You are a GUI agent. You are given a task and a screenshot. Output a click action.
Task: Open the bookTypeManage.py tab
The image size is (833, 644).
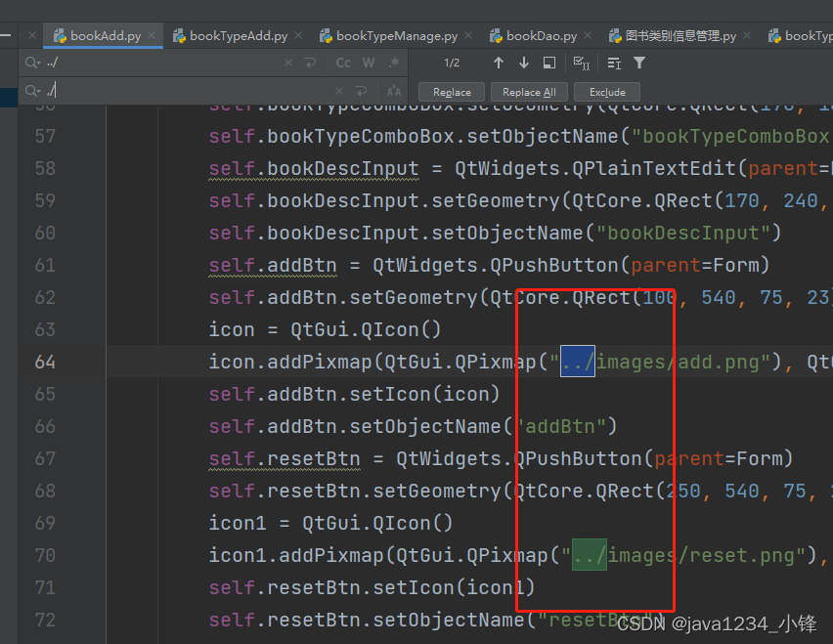[x=397, y=35]
